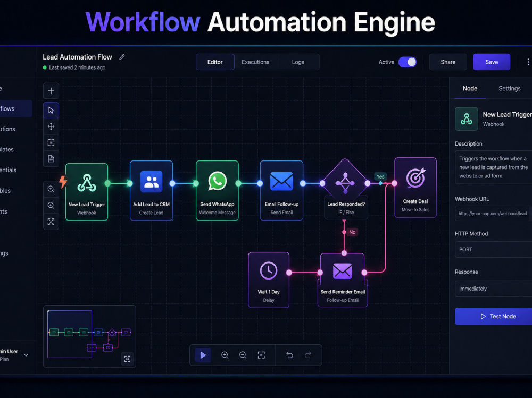Screen dimensions: 532x398
Task: Open the notes document tool
Action: pyautogui.click(x=51, y=159)
